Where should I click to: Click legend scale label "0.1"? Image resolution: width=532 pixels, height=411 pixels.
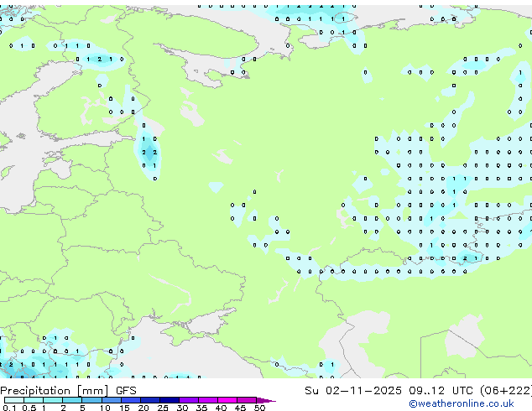click(x=9, y=408)
